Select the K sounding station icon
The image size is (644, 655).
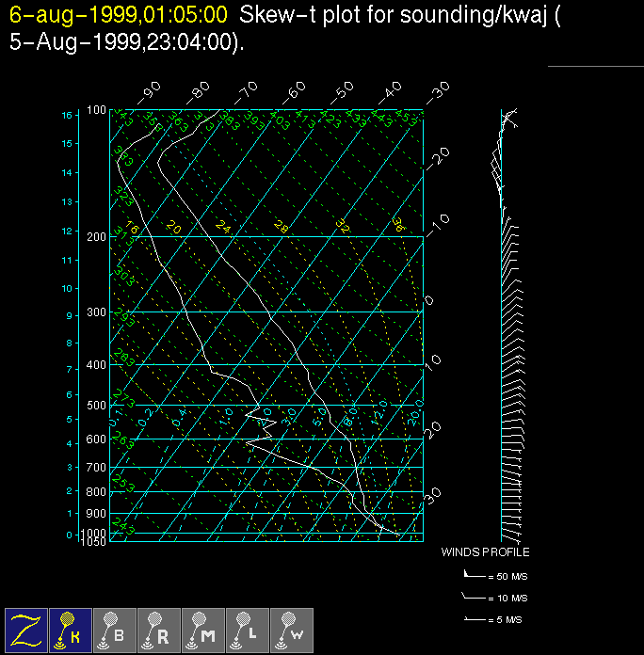pyautogui.click(x=71, y=630)
